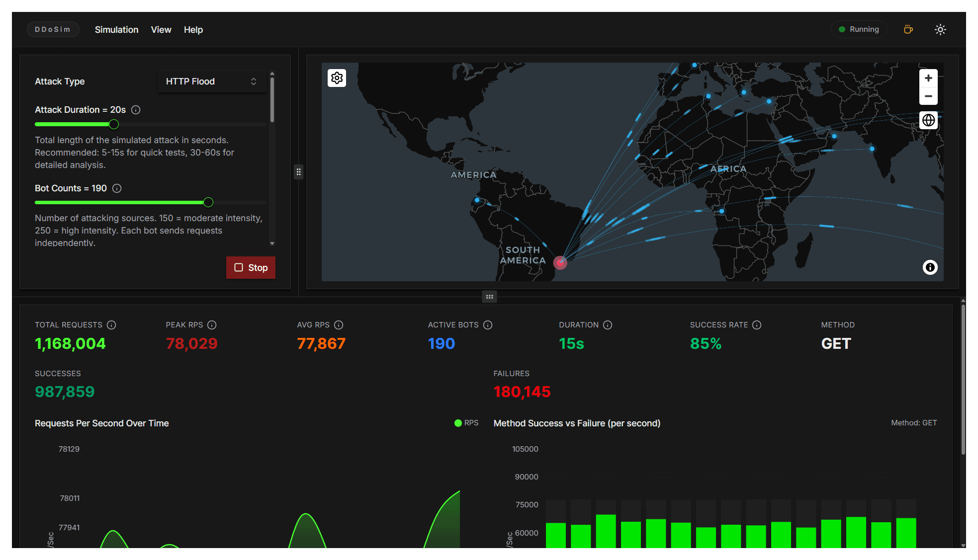Zoom in on the attack map
This screenshot has height=560, width=978.
(x=928, y=78)
